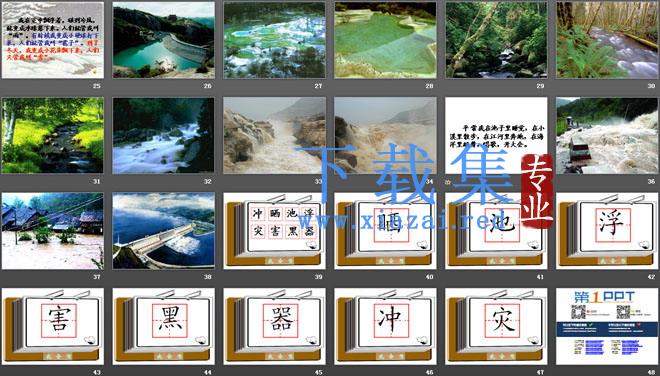Open slide 32 rushing rapids thumbnail

[x=163, y=136]
